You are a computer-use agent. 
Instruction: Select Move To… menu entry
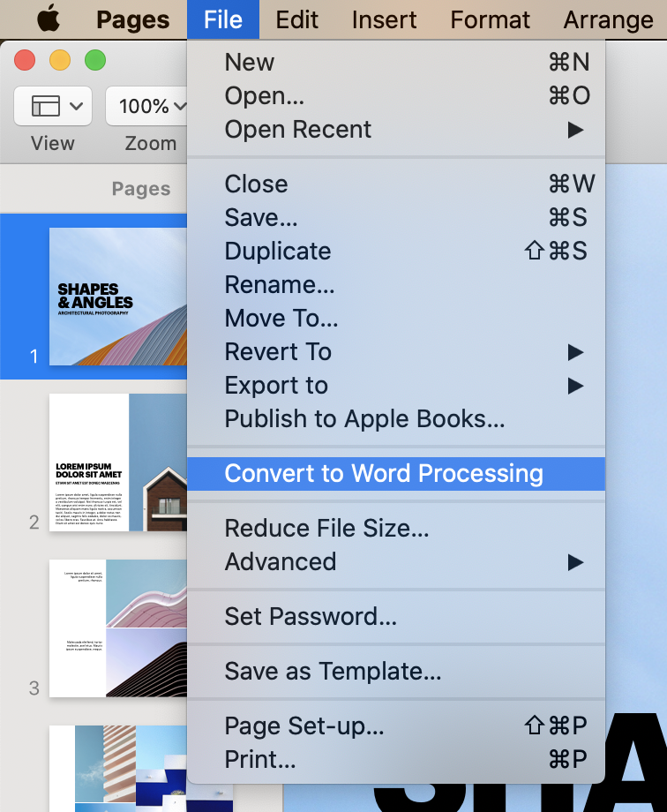pyautogui.click(x=396, y=318)
